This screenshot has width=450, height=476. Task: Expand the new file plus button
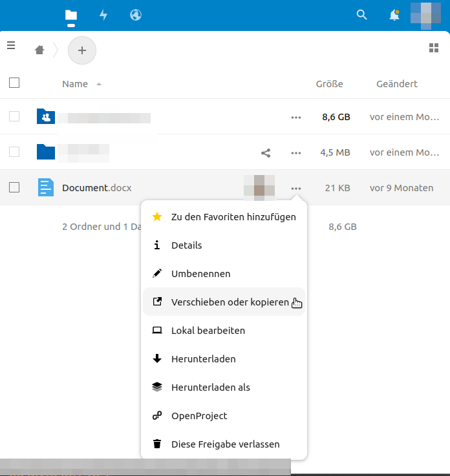(x=82, y=50)
